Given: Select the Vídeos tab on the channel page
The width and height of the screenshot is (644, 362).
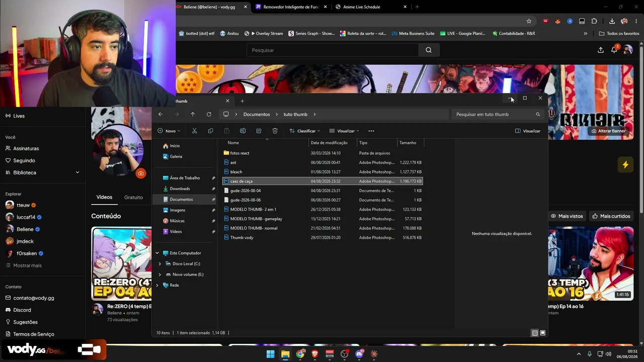Looking at the screenshot, I should [x=104, y=197].
